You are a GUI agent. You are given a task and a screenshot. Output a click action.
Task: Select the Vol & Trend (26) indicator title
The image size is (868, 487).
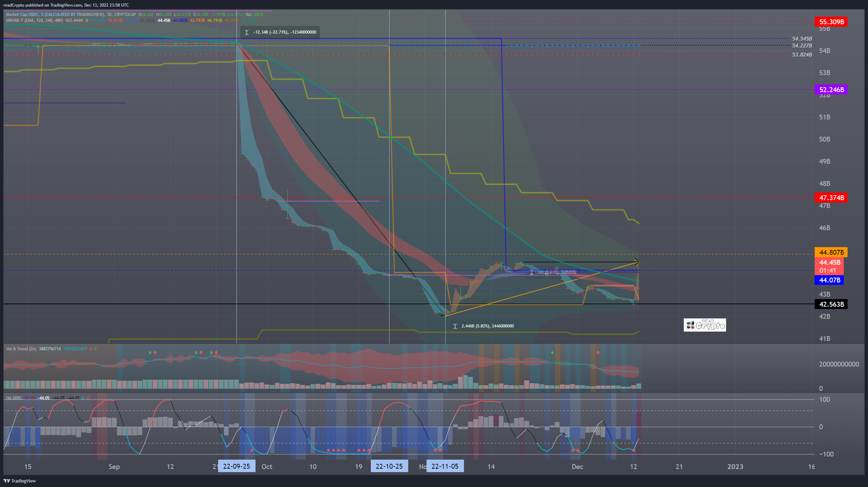pos(21,349)
